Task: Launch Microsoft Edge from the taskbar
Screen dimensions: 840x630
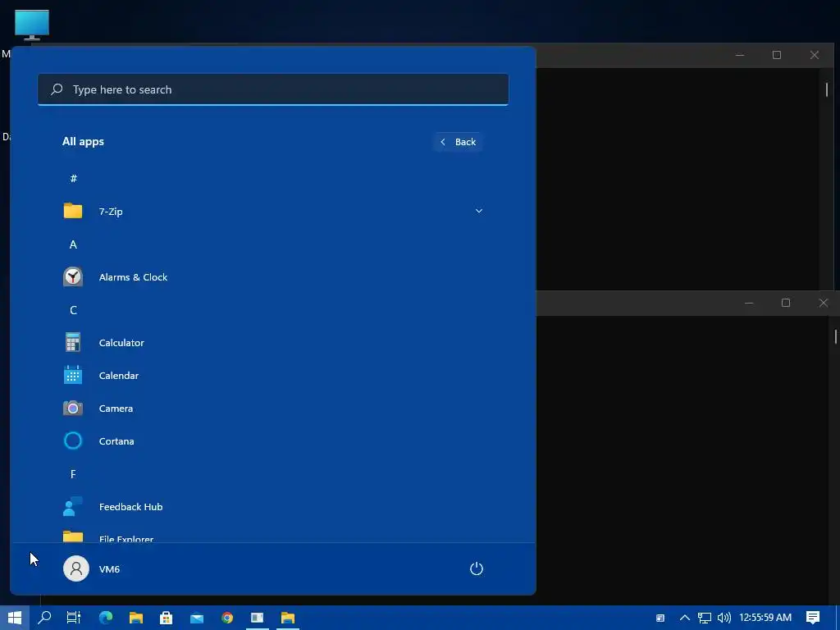Action: tap(106, 618)
